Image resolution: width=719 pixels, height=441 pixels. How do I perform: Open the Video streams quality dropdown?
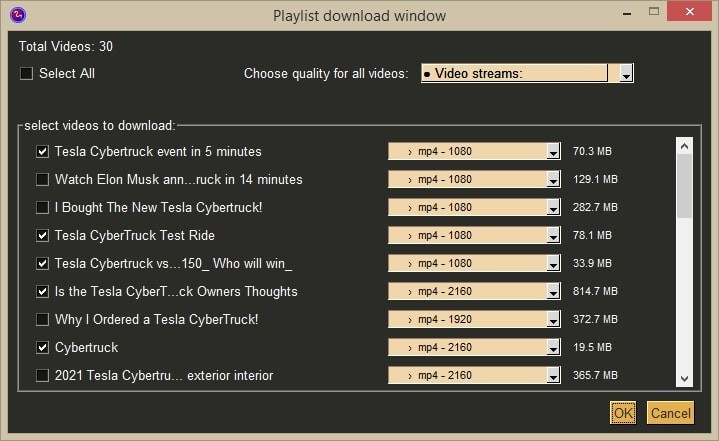point(626,74)
